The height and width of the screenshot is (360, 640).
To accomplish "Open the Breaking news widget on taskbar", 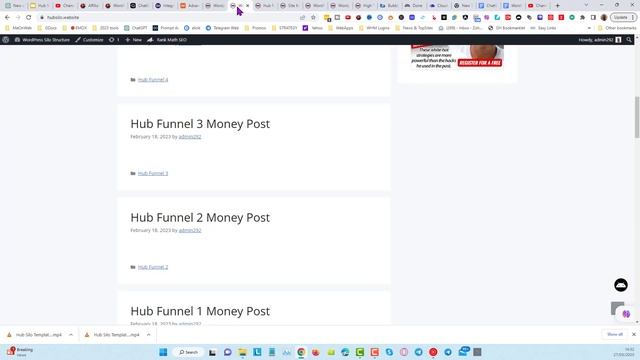I will click(20, 352).
